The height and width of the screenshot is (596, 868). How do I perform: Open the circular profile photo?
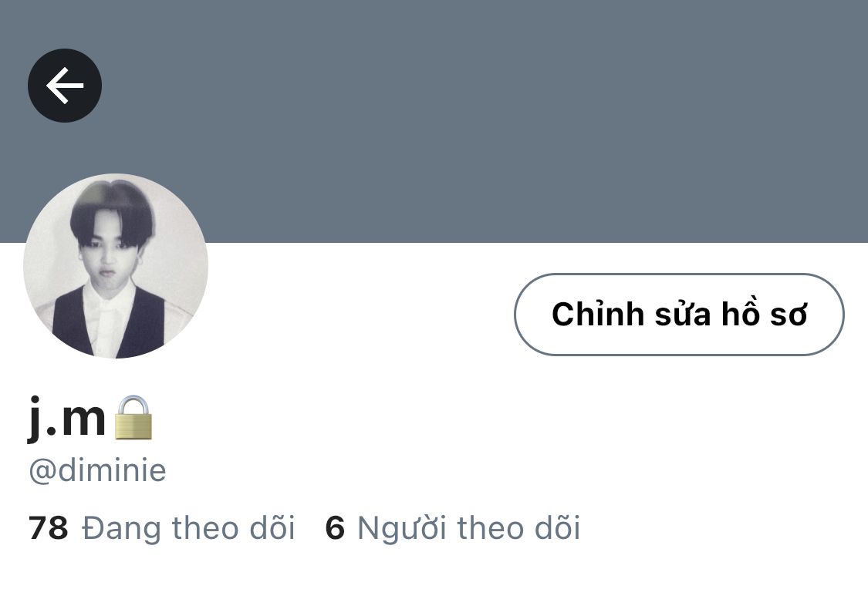click(x=116, y=266)
